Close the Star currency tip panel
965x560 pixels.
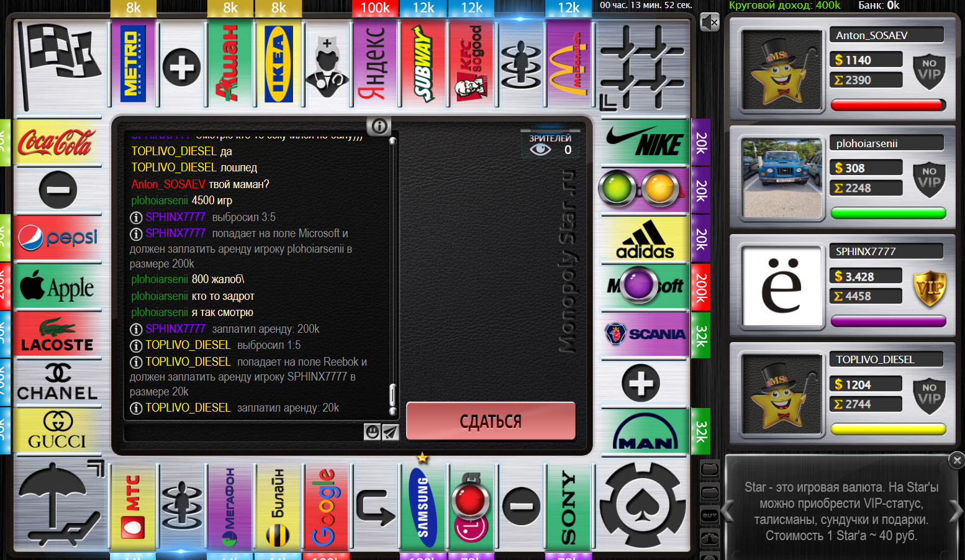point(957,460)
